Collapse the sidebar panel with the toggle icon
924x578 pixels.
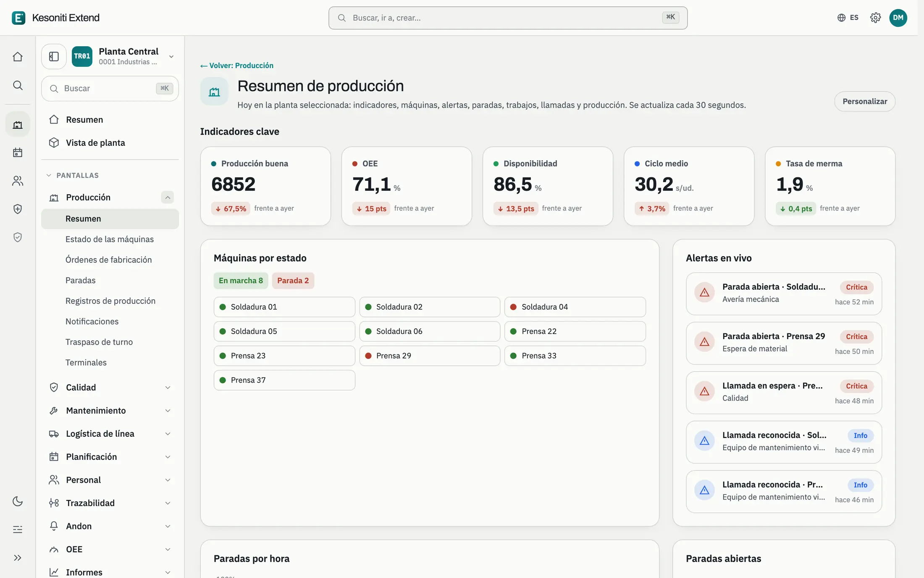[x=54, y=56]
